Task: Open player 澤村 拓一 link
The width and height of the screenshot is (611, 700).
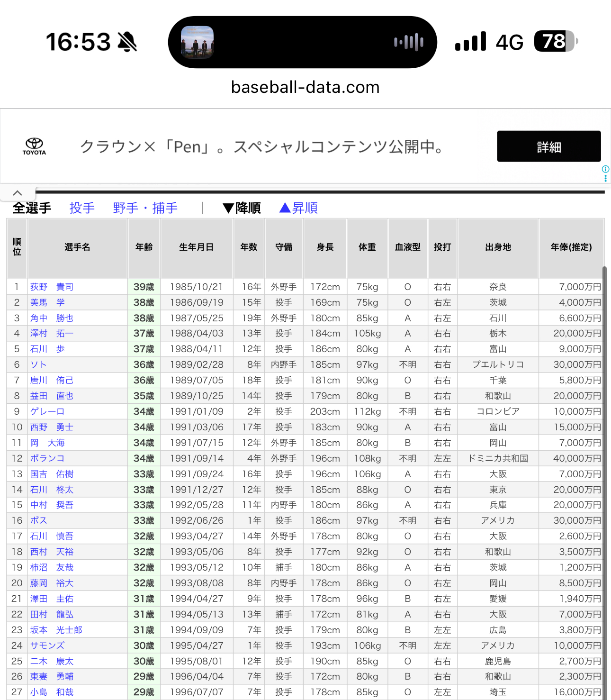Action: click(52, 333)
